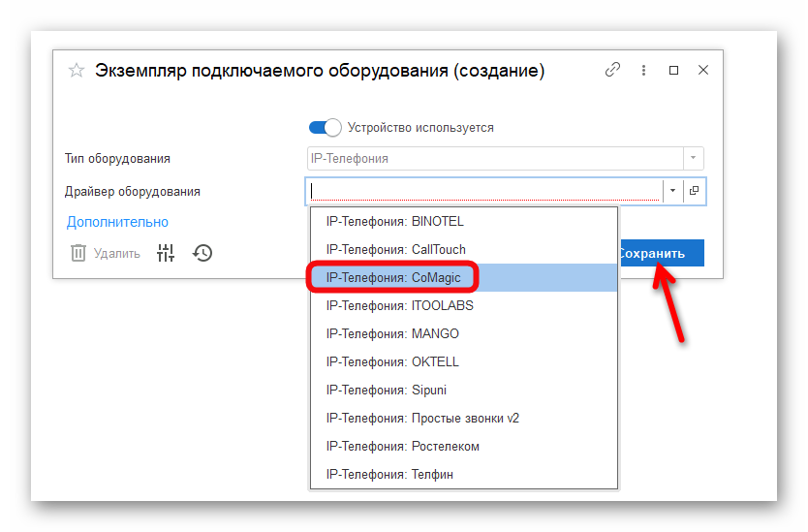Copy link to this form via chain icon
Viewport: 808px width, 532px height.
(612, 70)
